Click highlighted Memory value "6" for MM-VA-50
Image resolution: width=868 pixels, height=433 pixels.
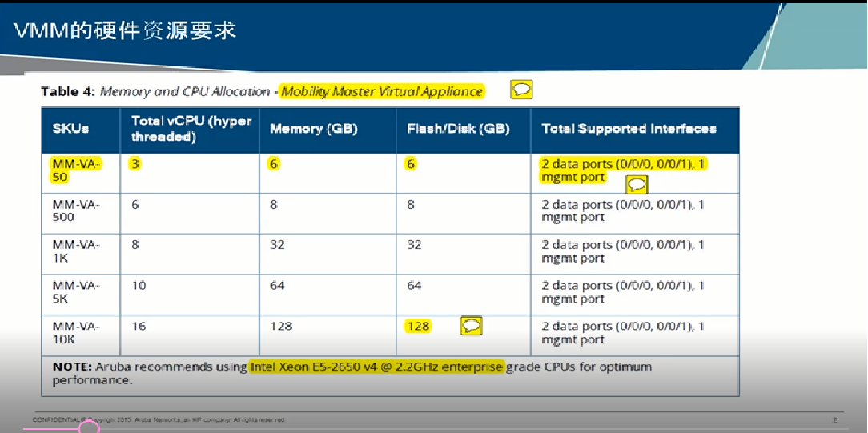point(274,164)
